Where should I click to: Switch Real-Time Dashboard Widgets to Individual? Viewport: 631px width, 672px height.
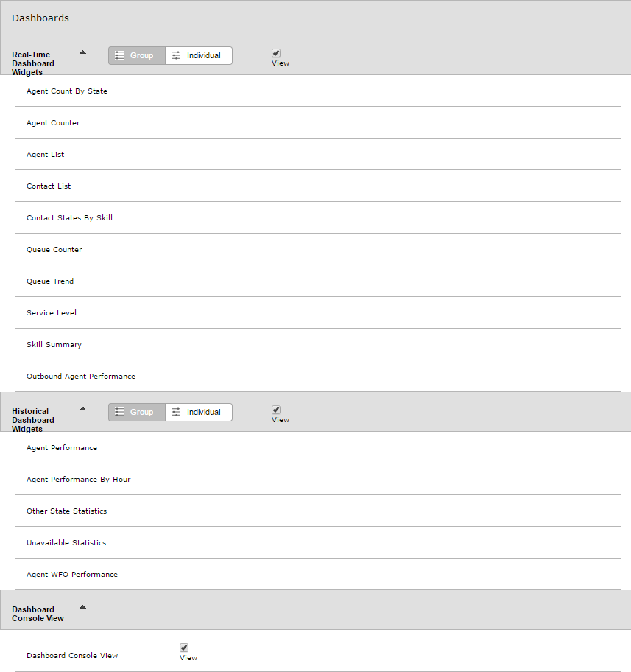coord(199,56)
